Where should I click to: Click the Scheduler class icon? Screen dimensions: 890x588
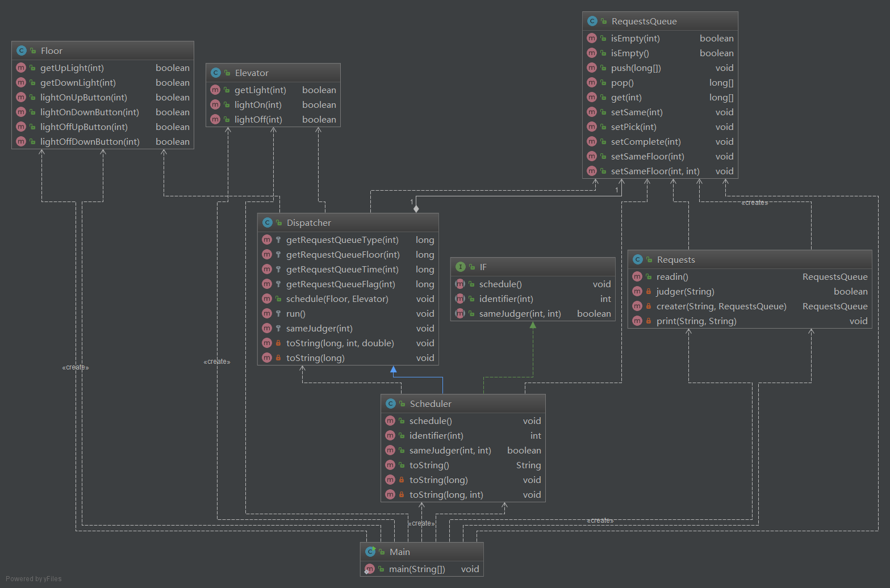[390, 404]
